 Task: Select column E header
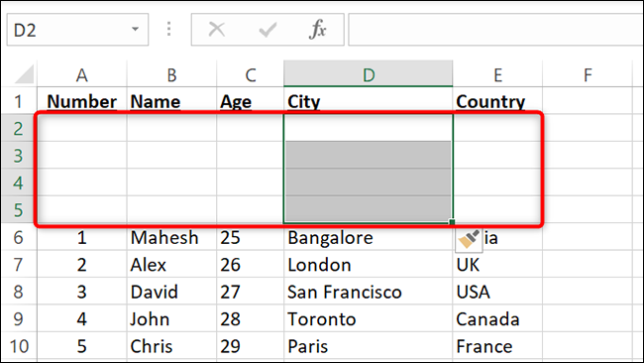(497, 74)
